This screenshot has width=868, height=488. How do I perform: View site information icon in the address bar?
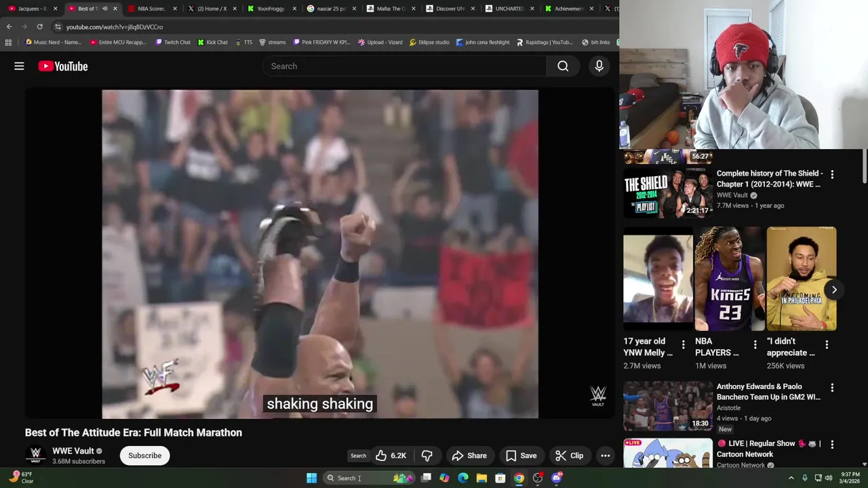click(x=58, y=26)
